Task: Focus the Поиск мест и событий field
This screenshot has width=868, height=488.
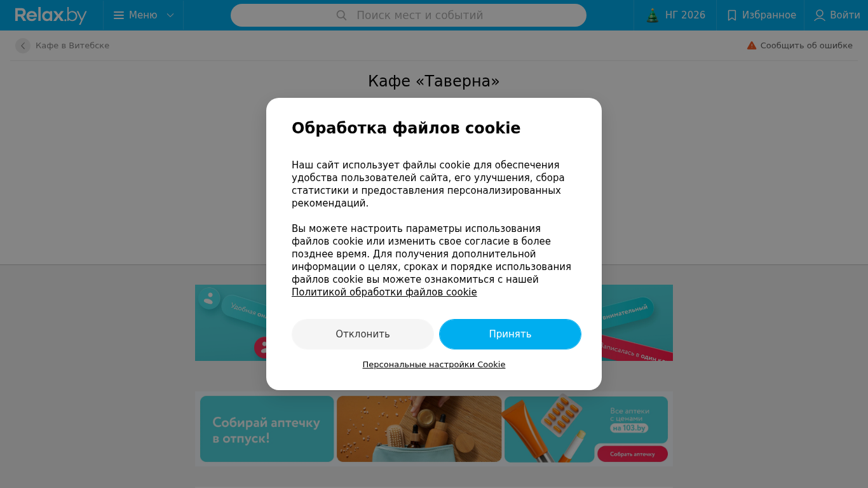Action: pos(409,15)
